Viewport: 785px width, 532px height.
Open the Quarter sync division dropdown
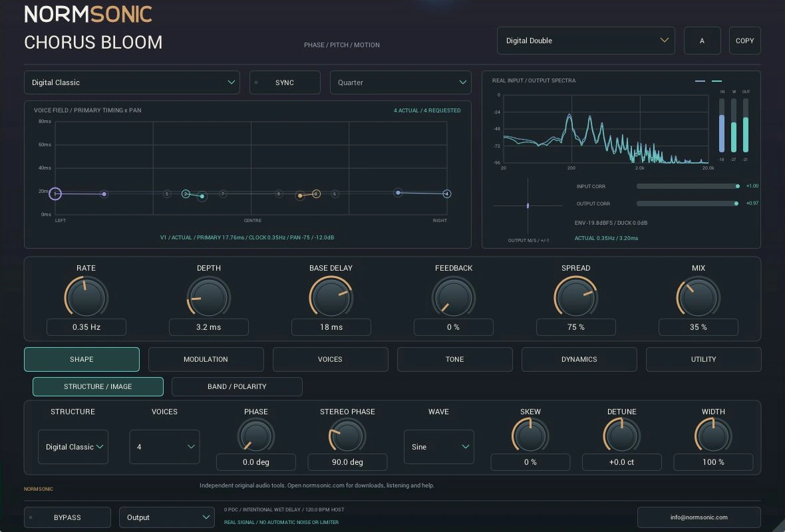(x=400, y=82)
